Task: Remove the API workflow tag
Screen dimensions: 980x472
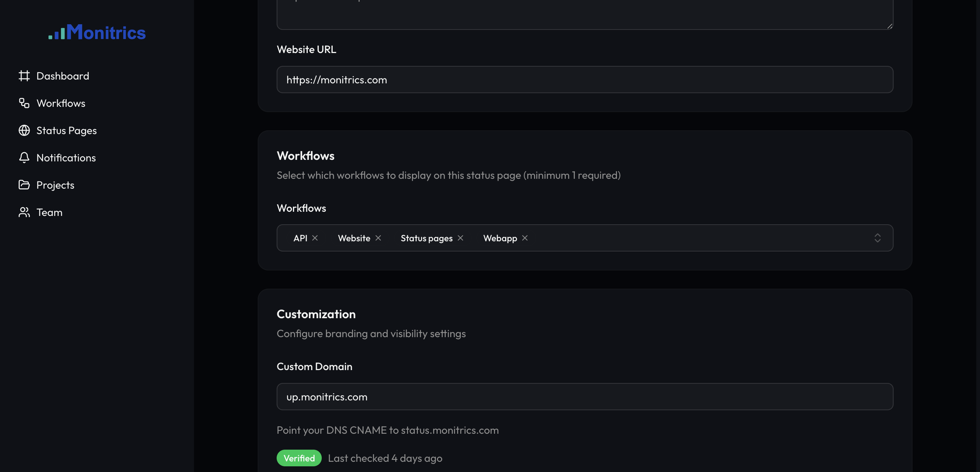Action: click(x=315, y=238)
